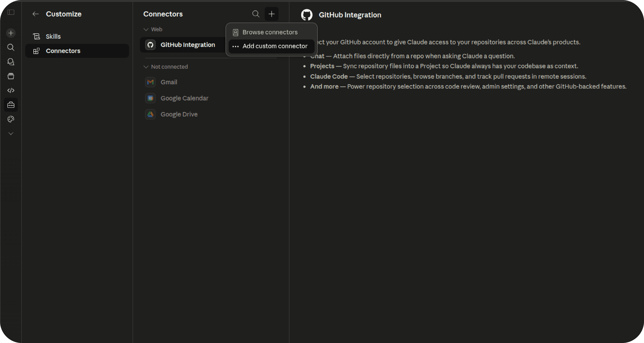The width and height of the screenshot is (644, 343).
Task: Select the Connectors section
Action: point(77,51)
